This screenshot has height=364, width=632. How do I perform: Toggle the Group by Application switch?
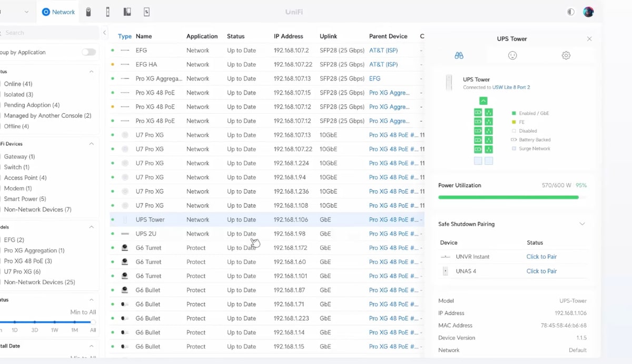pos(88,52)
